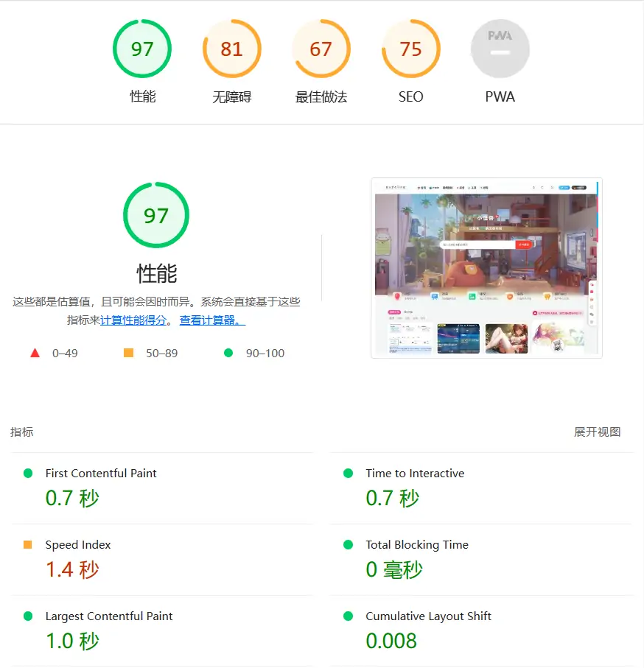Click the green dot beside First Contentful Paint
Viewport: 644px width, 668px height.
coord(28,474)
